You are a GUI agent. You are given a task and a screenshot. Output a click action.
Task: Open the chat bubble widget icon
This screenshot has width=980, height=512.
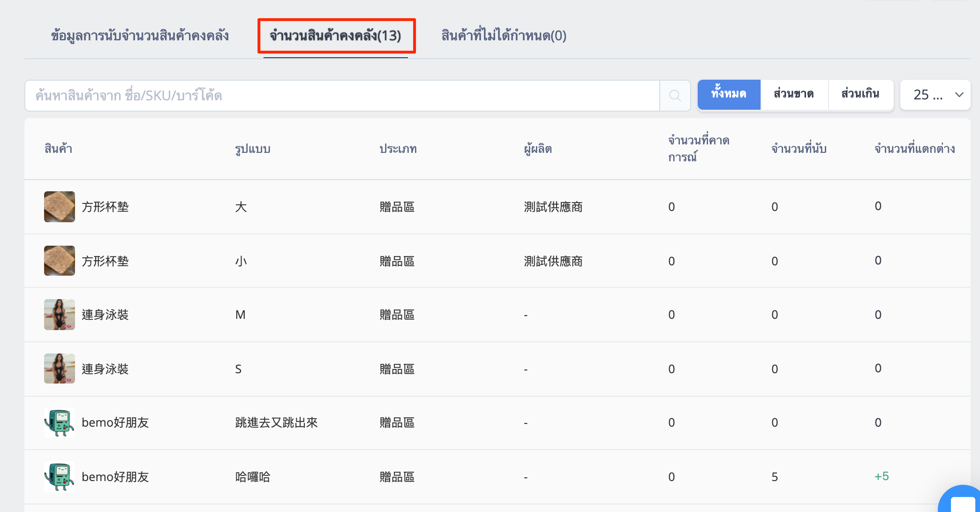point(961,500)
